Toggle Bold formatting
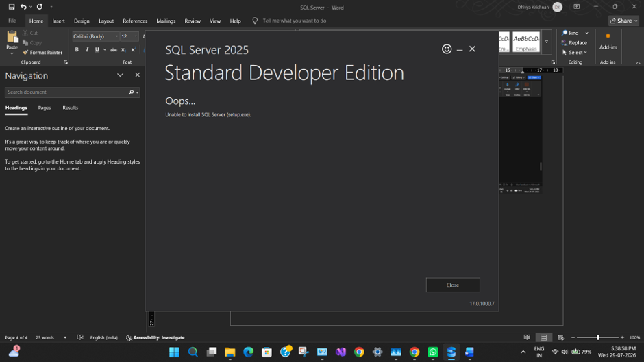This screenshot has height=362, width=644. (77, 50)
